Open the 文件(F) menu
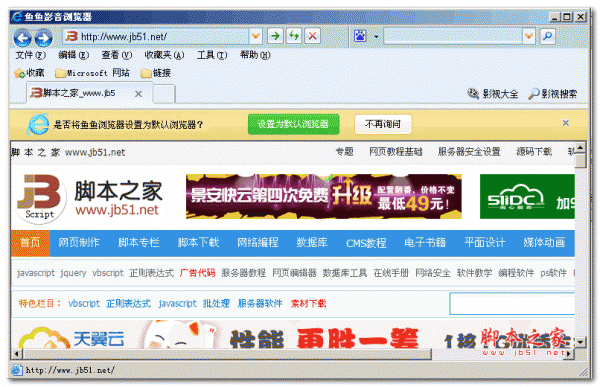600x387 pixels. click(x=30, y=55)
